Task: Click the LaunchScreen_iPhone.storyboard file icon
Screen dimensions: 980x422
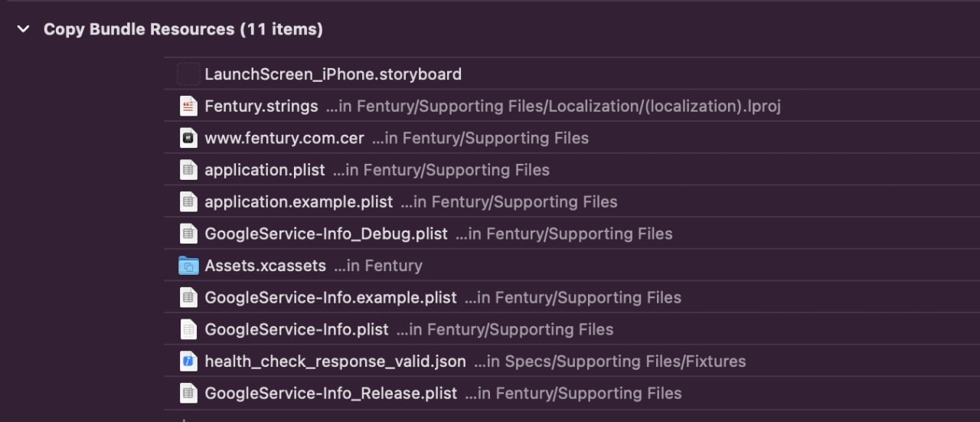Action: pos(188,74)
